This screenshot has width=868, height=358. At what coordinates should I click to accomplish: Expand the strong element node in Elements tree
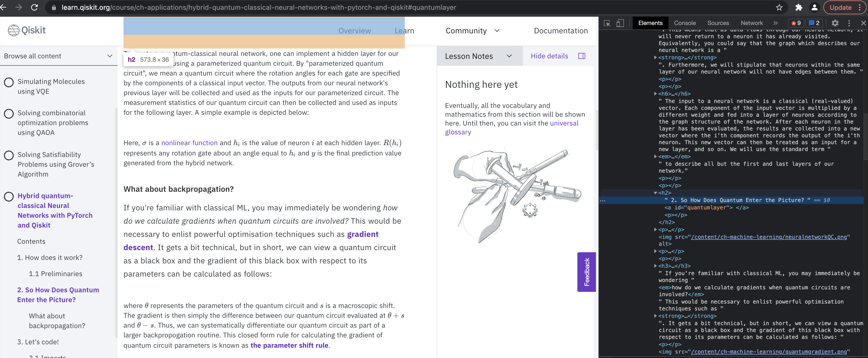(x=655, y=58)
